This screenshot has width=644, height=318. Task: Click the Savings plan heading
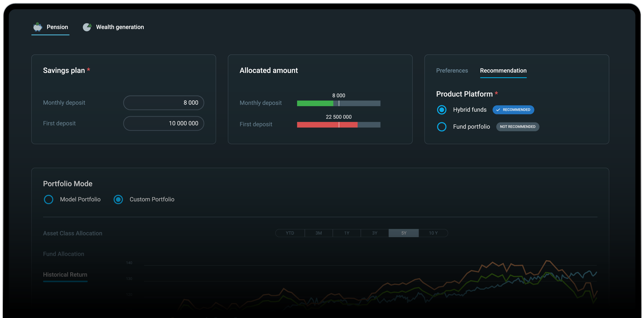[64, 70]
